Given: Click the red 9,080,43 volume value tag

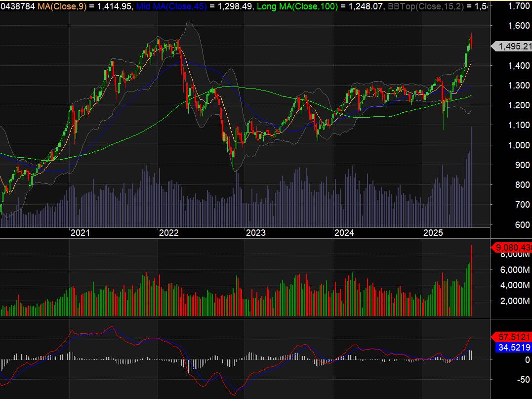Looking at the screenshot, I should pos(512,248).
